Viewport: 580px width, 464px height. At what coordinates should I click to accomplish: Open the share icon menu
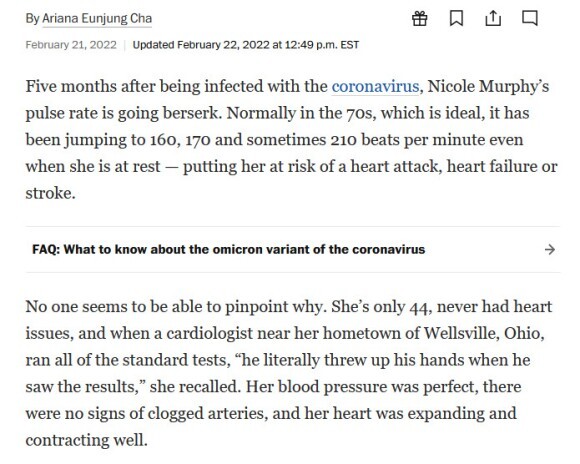(493, 18)
